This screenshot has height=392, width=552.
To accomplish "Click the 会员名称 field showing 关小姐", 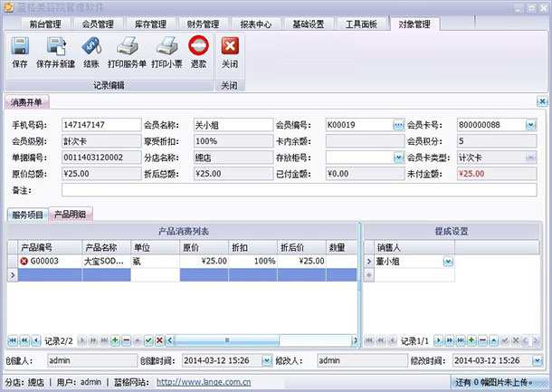I will coord(233,125).
